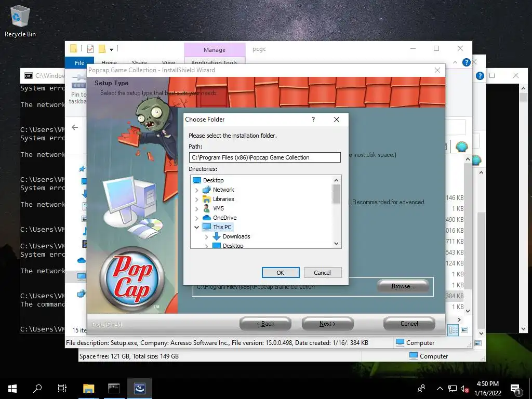This screenshot has height=399, width=532.
Task: Collapse the Explorer ribbon with the chevron
Action: click(455, 62)
